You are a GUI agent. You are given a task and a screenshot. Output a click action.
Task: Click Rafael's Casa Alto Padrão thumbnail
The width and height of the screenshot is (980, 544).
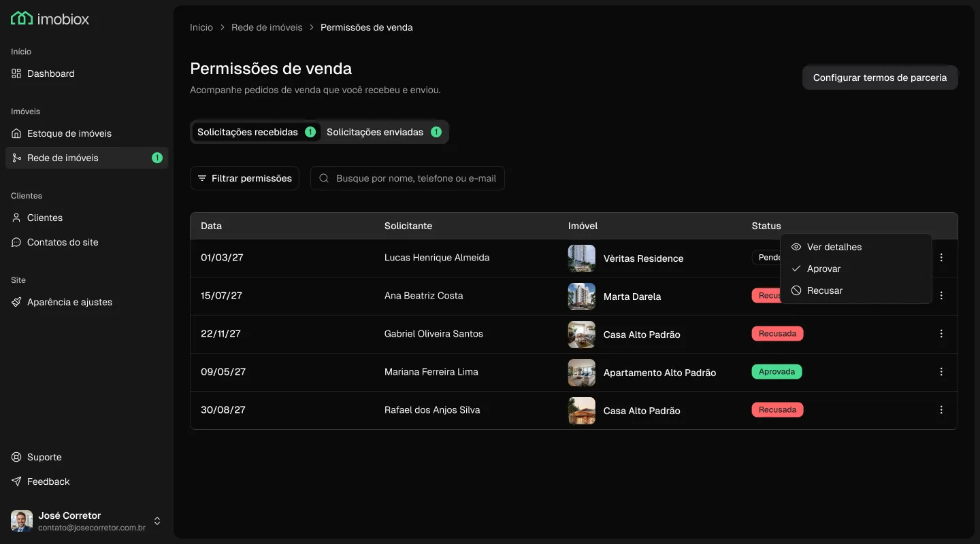coord(582,411)
